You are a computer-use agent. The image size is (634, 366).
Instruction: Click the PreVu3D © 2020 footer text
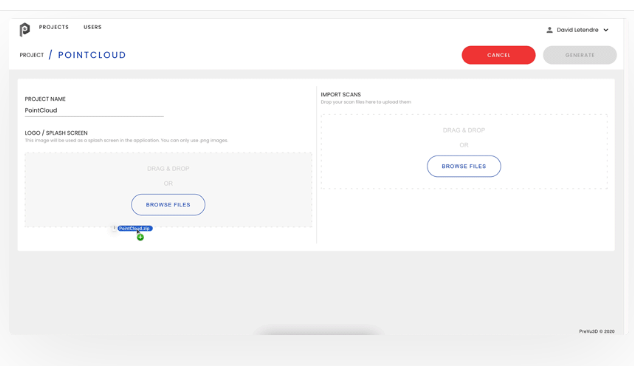596,331
